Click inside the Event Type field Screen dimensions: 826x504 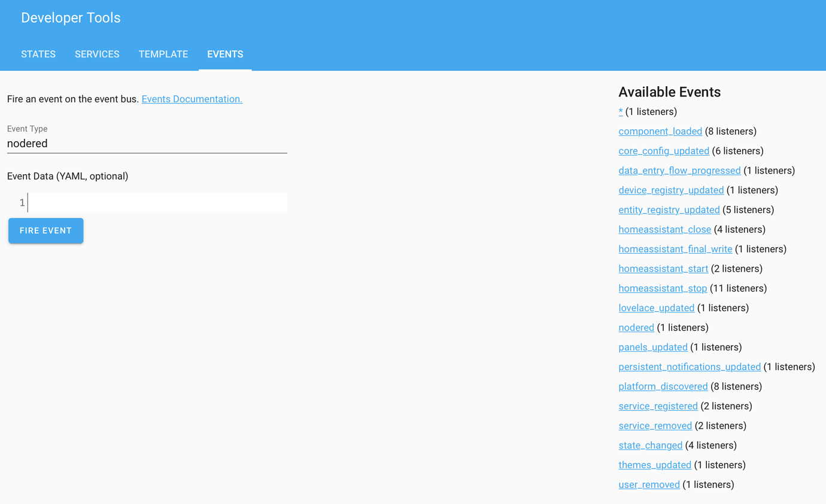click(x=147, y=143)
